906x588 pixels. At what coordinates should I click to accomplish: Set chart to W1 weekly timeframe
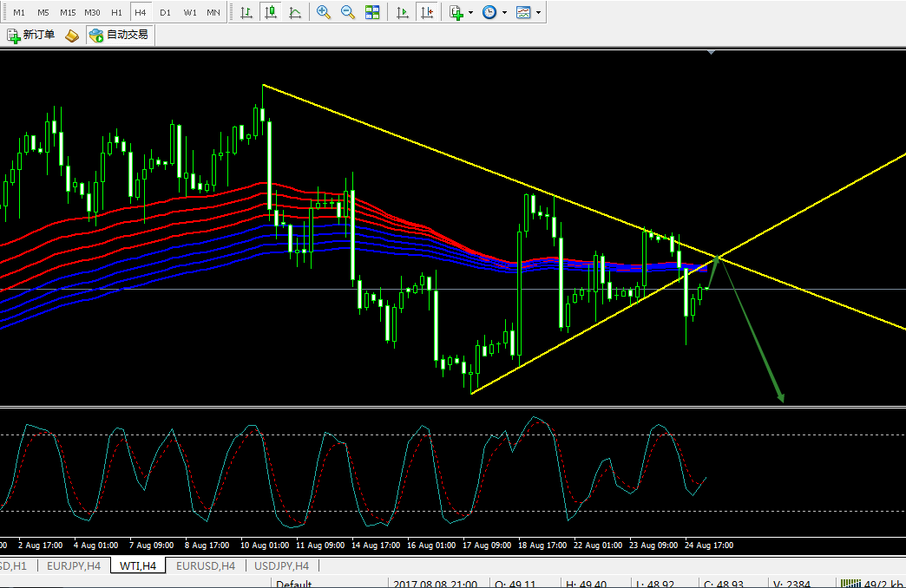point(189,12)
